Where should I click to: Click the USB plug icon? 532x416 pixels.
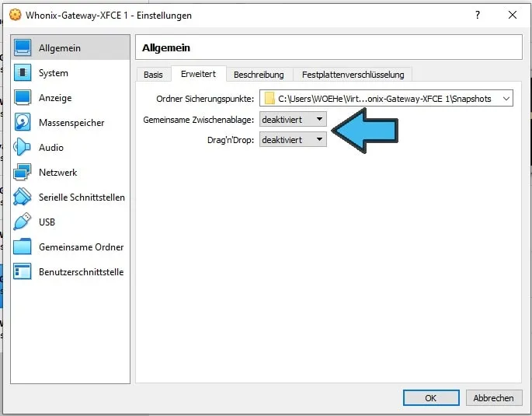pyautogui.click(x=23, y=222)
